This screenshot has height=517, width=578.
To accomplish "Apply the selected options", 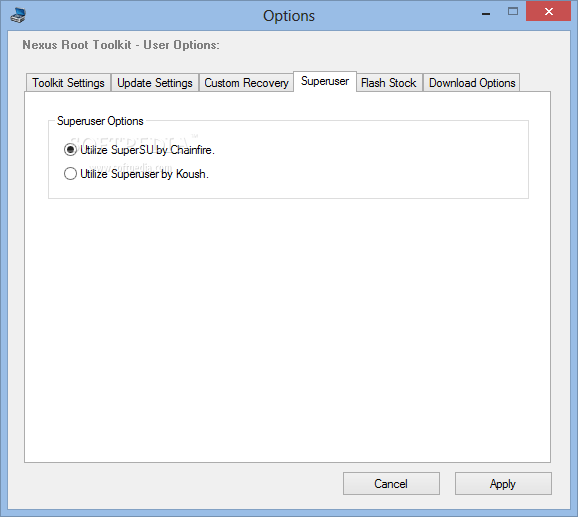I will tap(503, 483).
